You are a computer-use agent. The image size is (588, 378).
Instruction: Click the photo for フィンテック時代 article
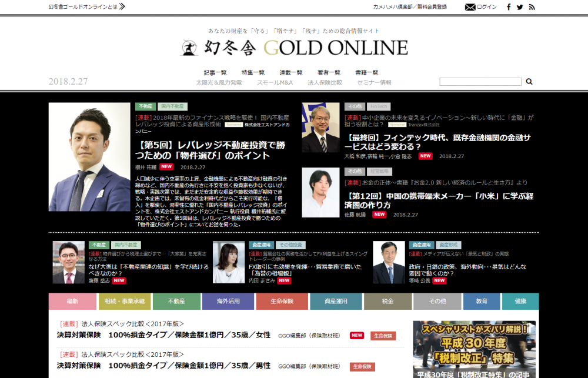pos(320,128)
